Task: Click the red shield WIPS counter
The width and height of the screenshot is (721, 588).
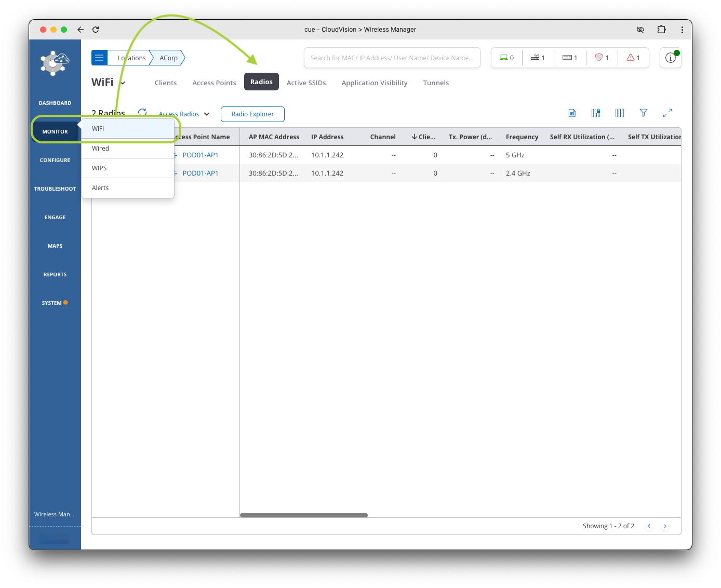Action: click(x=602, y=58)
